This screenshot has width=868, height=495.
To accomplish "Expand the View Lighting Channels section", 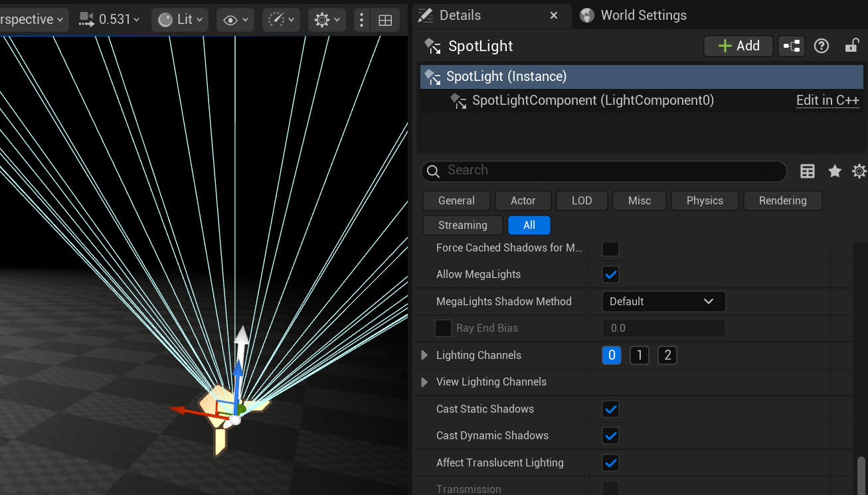I will [424, 382].
